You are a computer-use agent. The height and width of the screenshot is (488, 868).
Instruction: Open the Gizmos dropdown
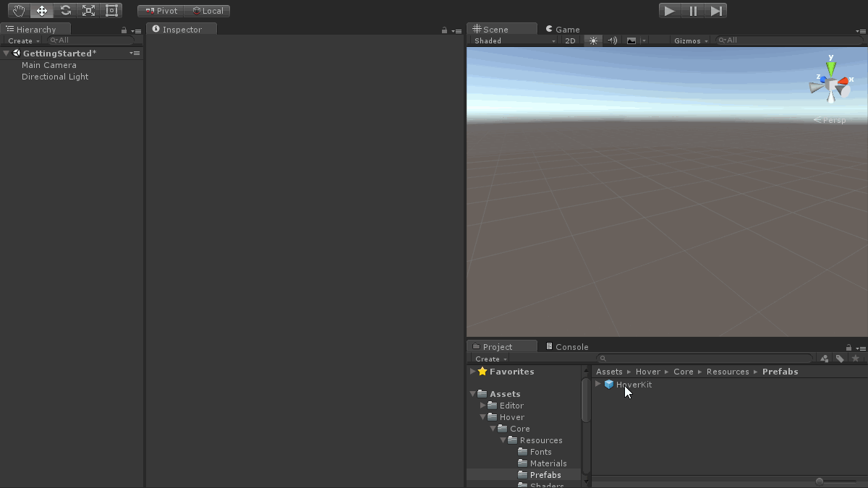pyautogui.click(x=691, y=41)
